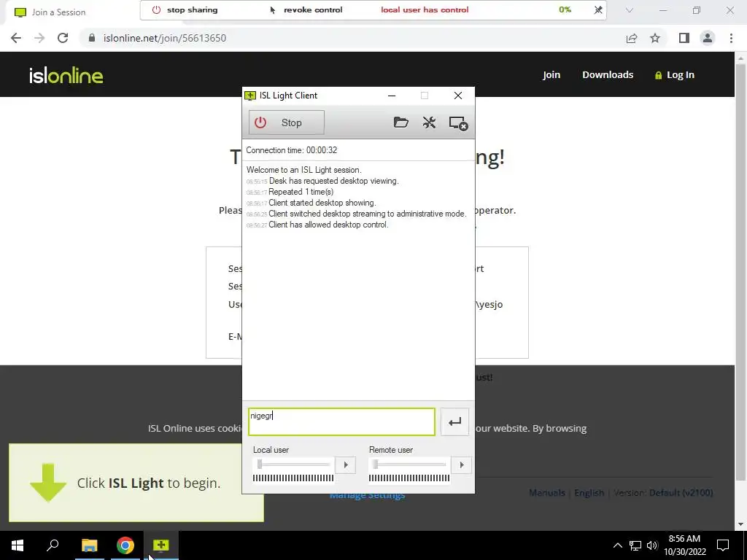Click in the chat message input field
This screenshot has height=560, width=747.
tap(341, 421)
